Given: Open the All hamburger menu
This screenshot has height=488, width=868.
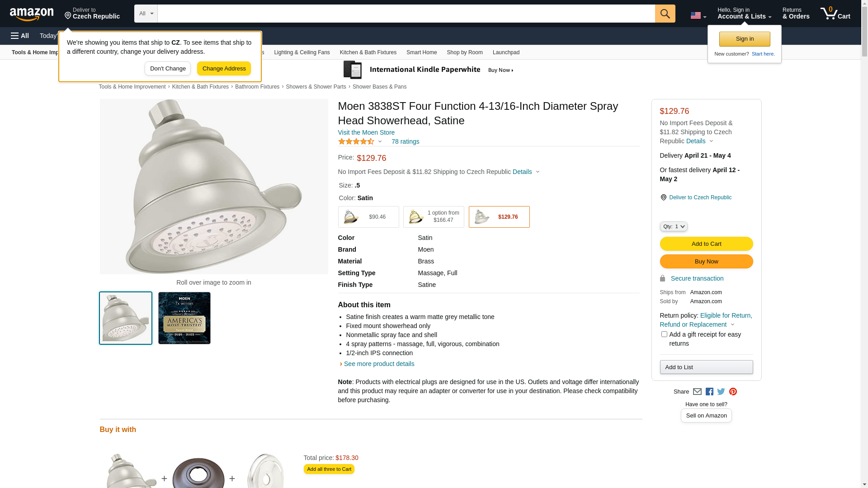Looking at the screenshot, I should click(20, 36).
